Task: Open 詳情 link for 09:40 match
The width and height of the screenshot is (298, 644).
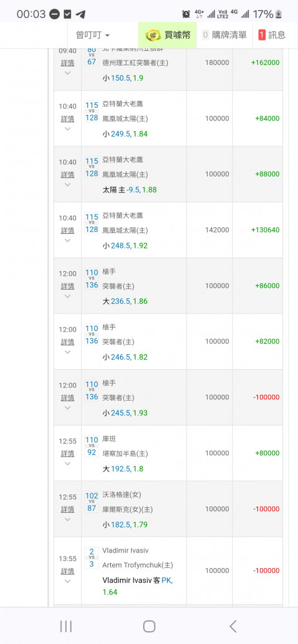Action: pyautogui.click(x=68, y=63)
